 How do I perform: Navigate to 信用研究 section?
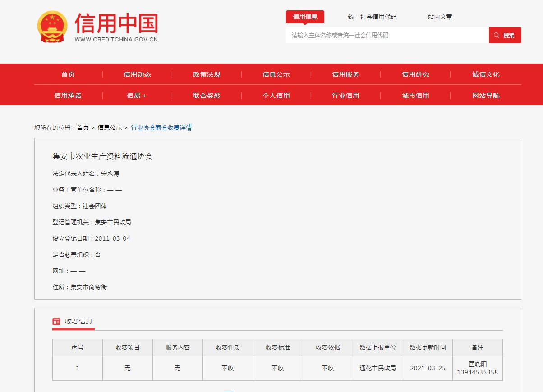click(415, 74)
